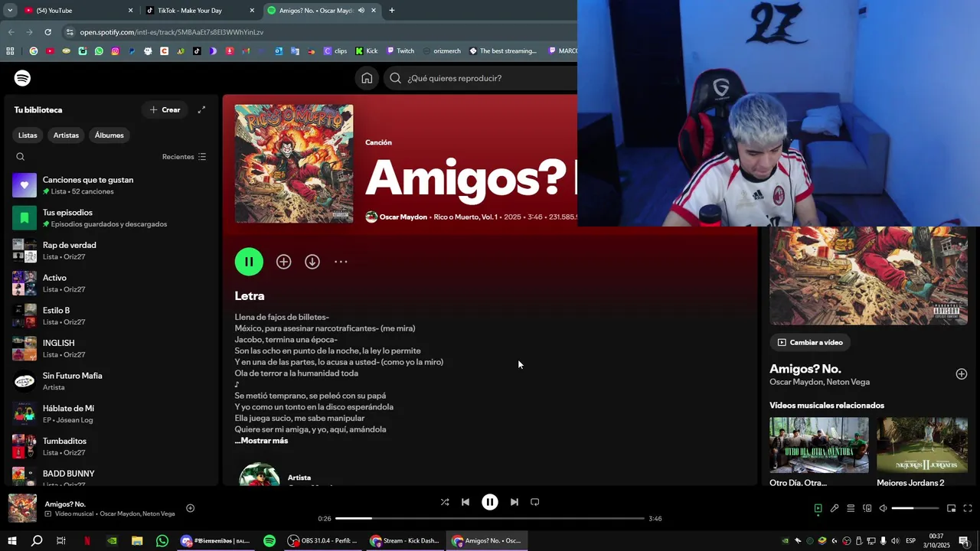Switch to the '(54) YouTube' browser tab
This screenshot has height=551, width=980.
point(79,11)
